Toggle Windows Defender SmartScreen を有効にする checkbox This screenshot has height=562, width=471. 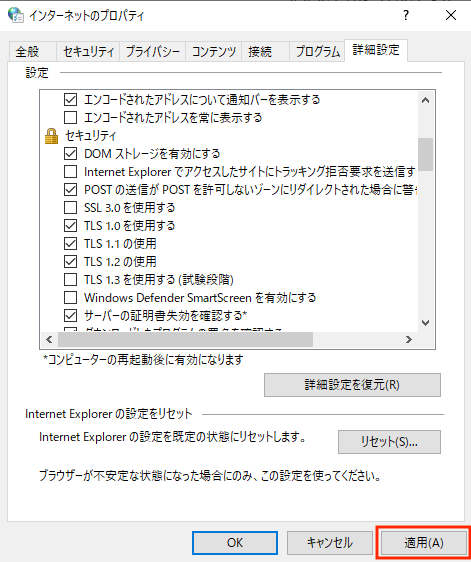tap(70, 297)
